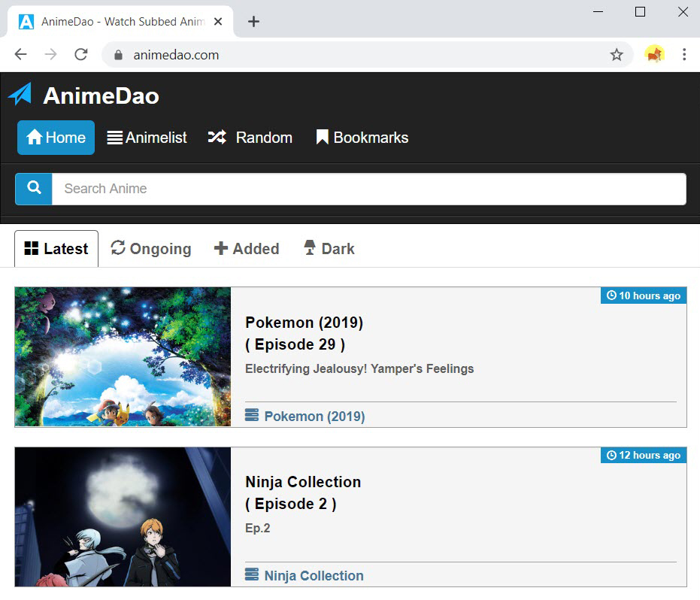Open Bookmarks in the site navigation
The height and width of the screenshot is (600, 700).
(362, 138)
